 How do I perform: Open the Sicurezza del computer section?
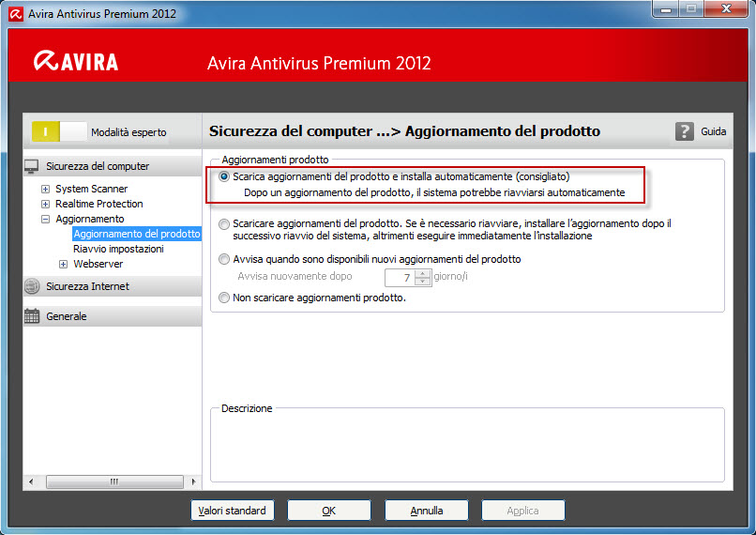tap(113, 166)
